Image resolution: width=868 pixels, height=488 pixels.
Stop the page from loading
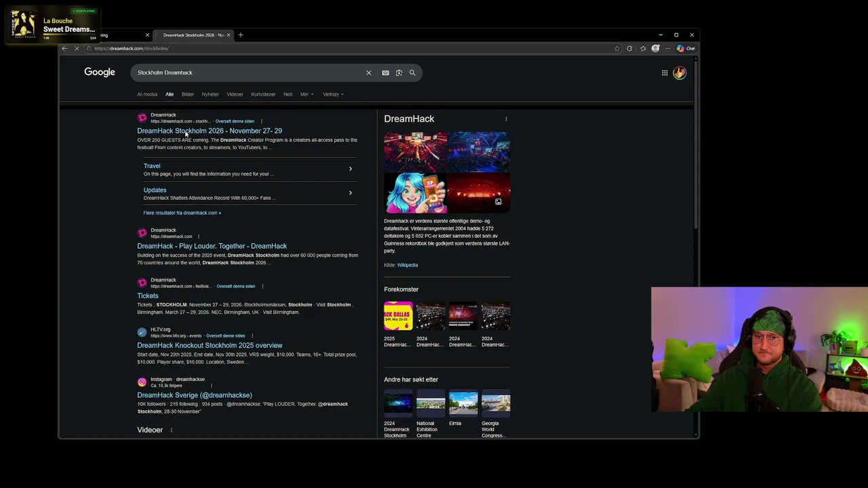[77, 48]
